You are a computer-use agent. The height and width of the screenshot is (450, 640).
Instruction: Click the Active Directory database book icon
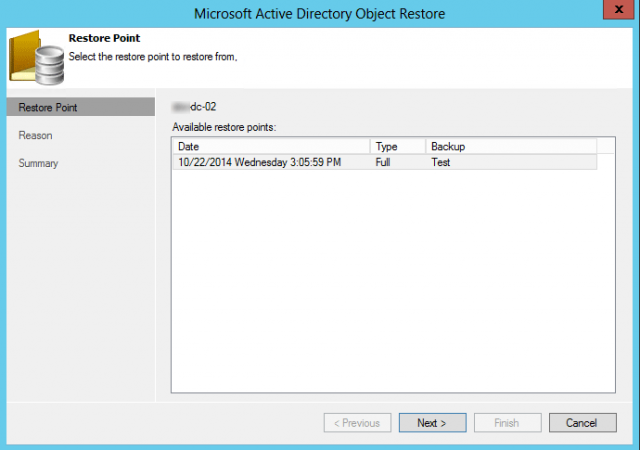37,58
